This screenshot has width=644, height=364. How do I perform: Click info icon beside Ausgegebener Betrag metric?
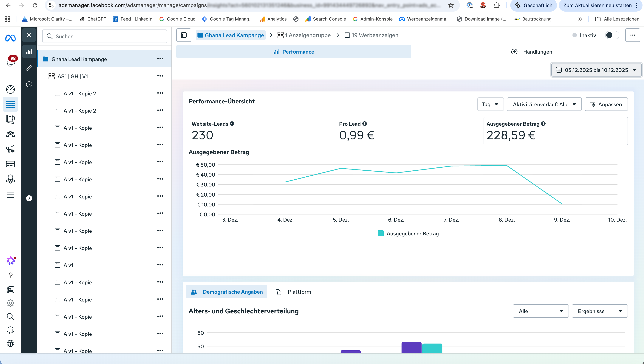543,124
